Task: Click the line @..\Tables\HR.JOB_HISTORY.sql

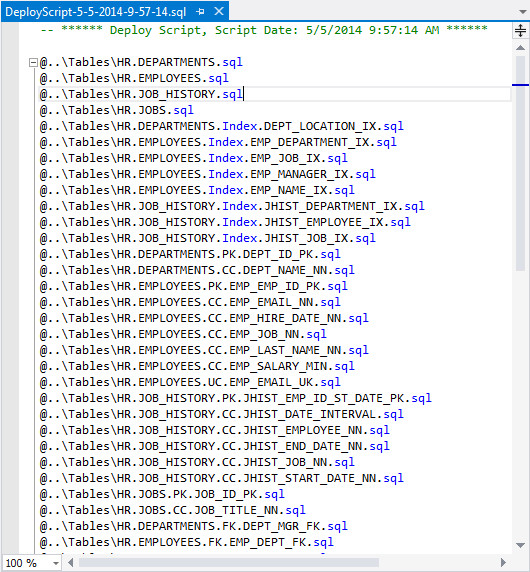Action: coord(141,94)
